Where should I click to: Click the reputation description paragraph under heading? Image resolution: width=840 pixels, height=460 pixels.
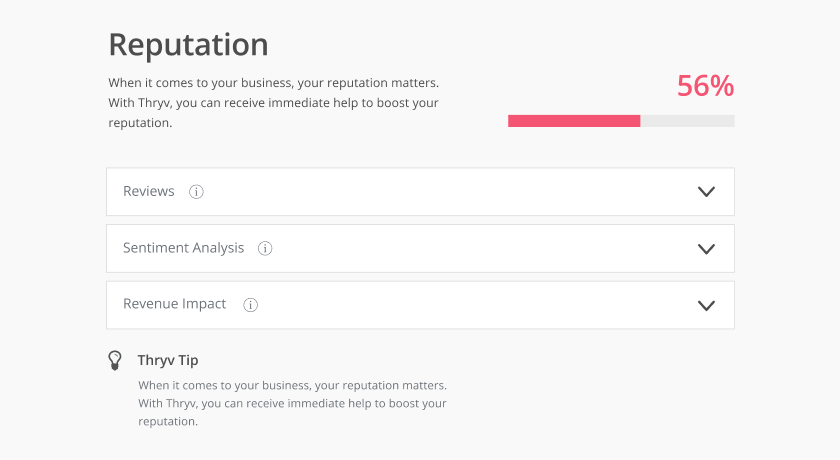coord(274,103)
